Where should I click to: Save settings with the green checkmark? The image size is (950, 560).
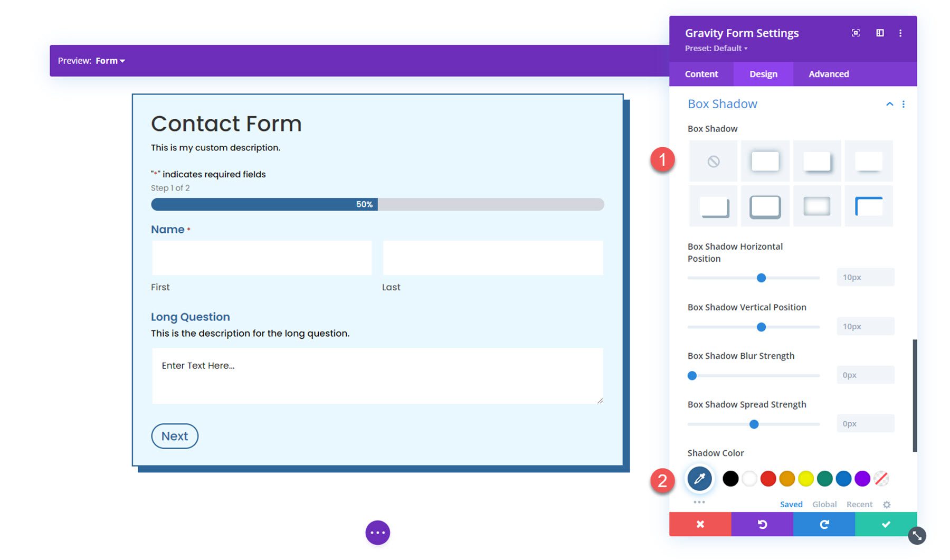click(885, 524)
